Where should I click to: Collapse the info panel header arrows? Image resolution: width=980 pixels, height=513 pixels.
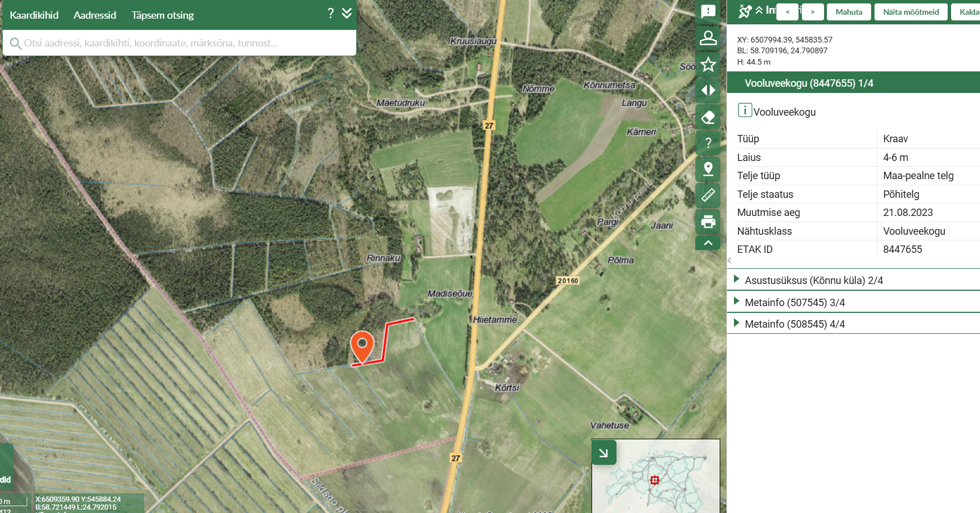pyautogui.click(x=759, y=10)
